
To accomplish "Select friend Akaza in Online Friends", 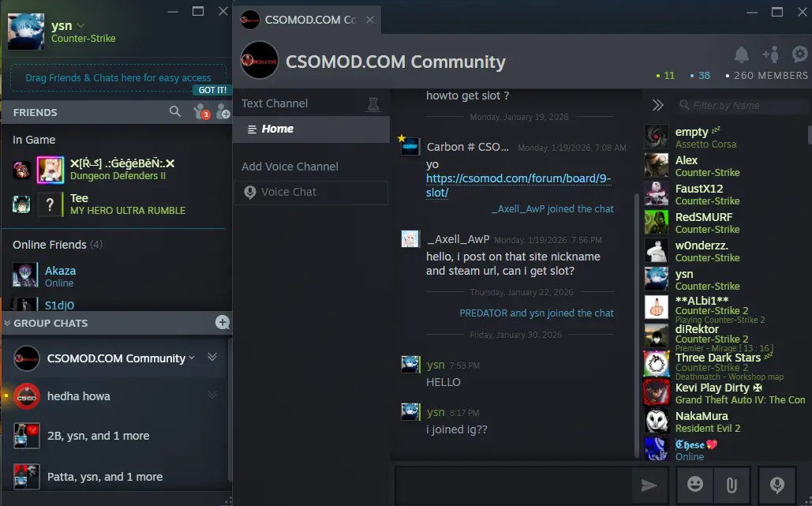I will coord(115,276).
